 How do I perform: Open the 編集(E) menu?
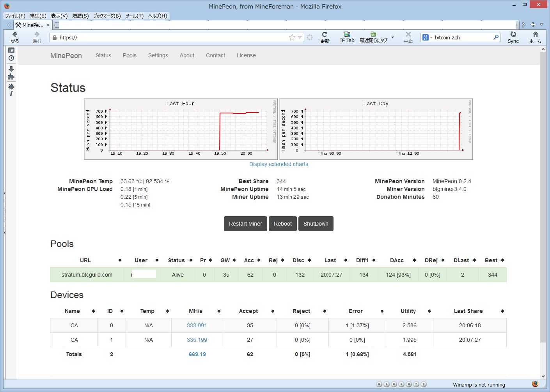pyautogui.click(x=38, y=16)
